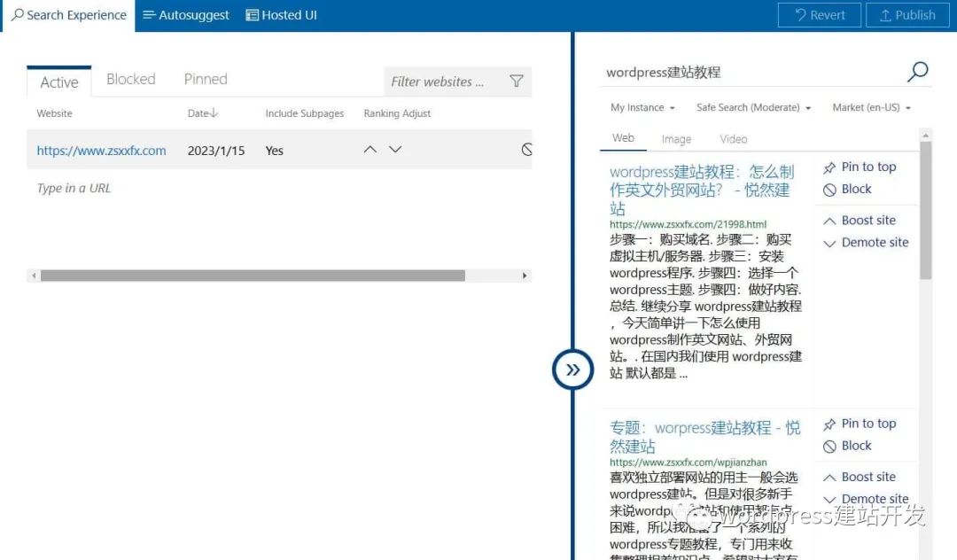Click the results scrollbar up arrow

coord(926,135)
